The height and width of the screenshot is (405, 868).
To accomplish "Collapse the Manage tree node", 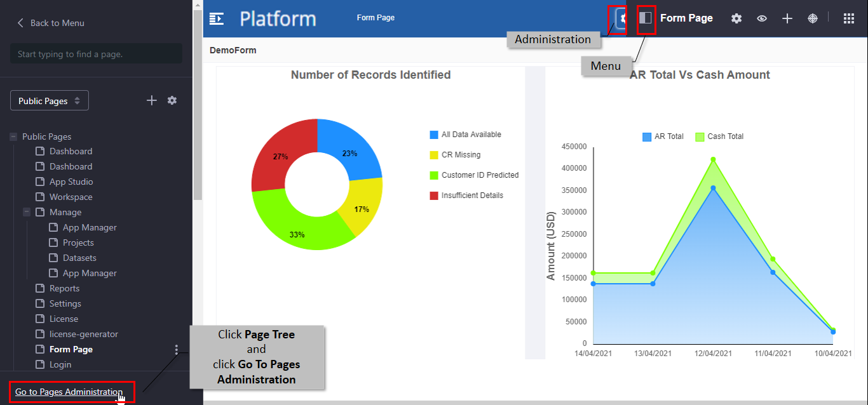I will click(x=27, y=212).
